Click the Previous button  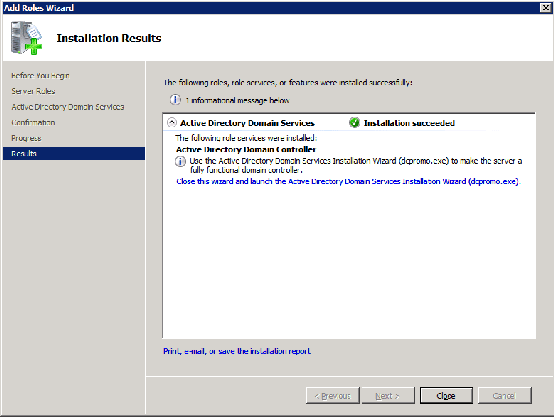332,395
